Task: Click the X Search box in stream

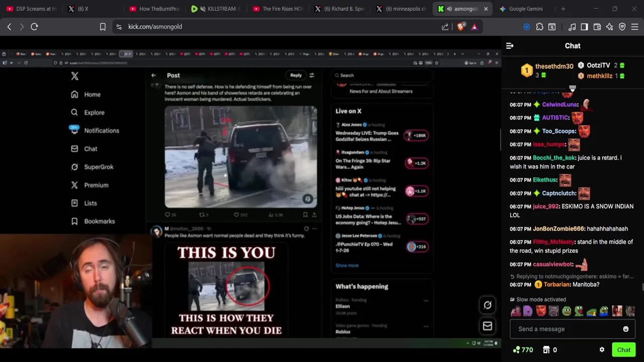Action: click(382, 75)
